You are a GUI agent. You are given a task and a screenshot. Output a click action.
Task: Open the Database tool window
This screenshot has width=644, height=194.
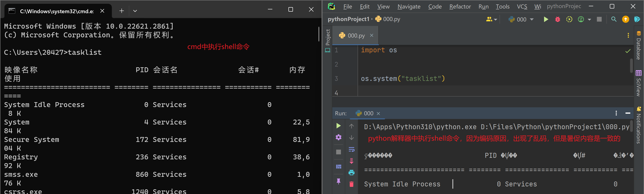[638, 45]
